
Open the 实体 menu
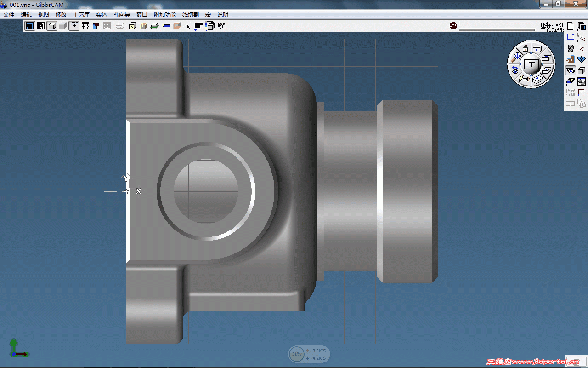point(102,15)
